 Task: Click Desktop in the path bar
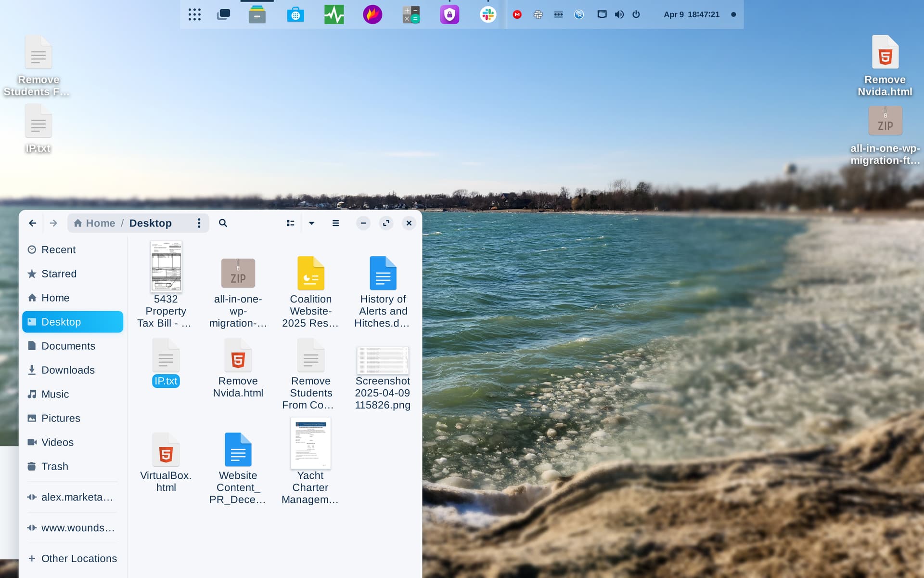(150, 223)
